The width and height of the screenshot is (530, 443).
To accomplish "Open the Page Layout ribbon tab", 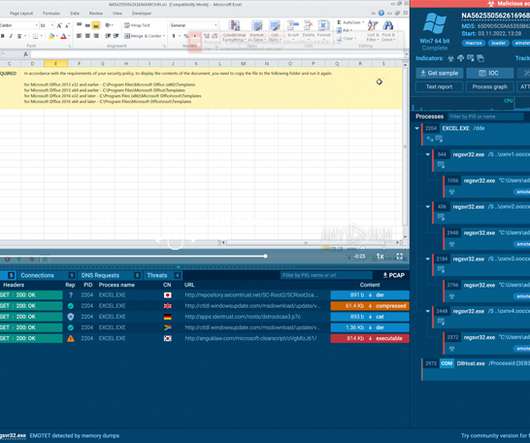I will [21, 13].
